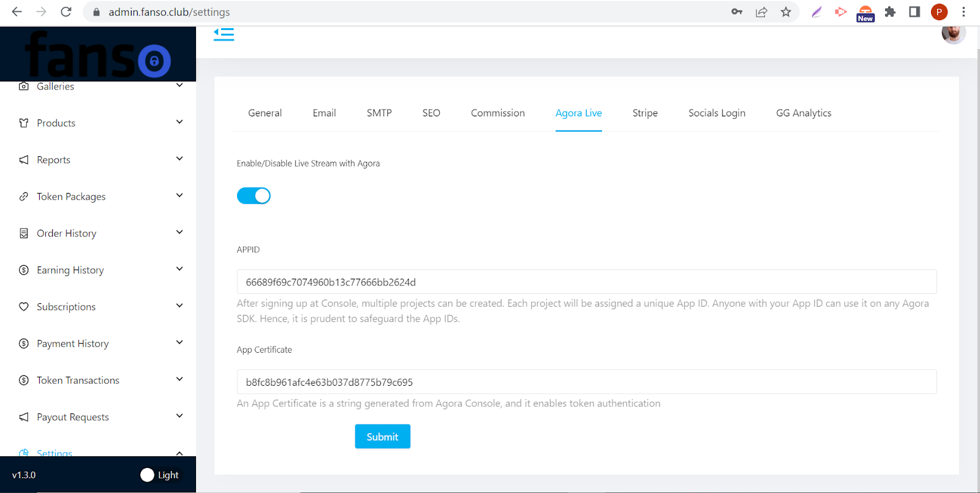Expand the Payout Requests chevron
This screenshot has width=980, height=493.
179,416
